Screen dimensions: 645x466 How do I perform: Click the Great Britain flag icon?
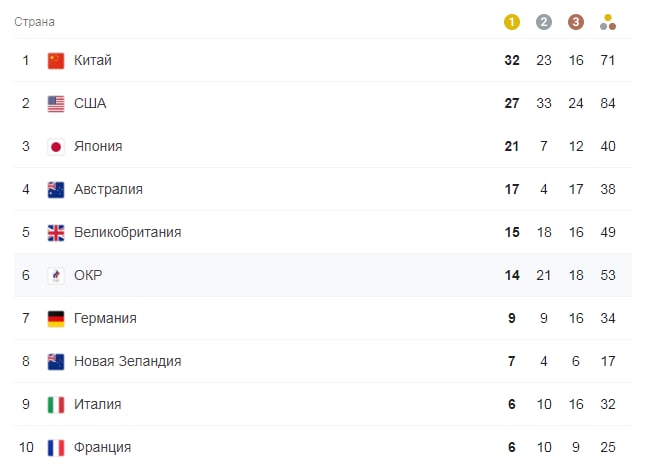point(56,233)
